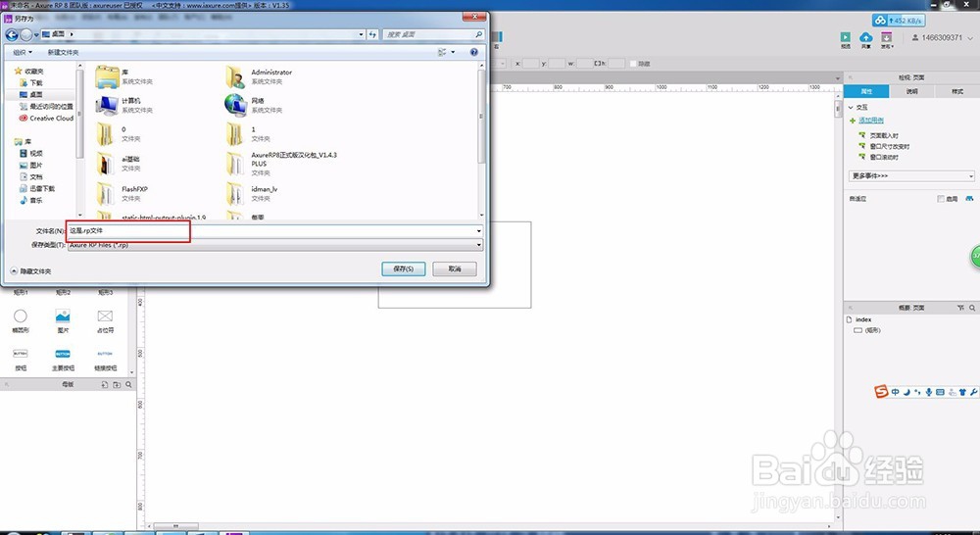Click the adaptive views manage icon beside 启用
Screen dimensions: 980x535
tap(969, 199)
